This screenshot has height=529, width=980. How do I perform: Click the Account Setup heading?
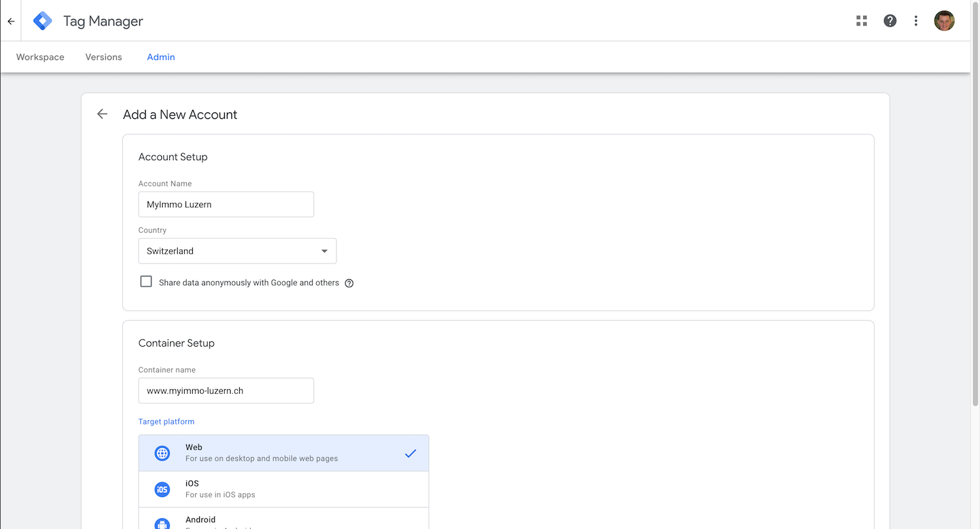coord(173,157)
